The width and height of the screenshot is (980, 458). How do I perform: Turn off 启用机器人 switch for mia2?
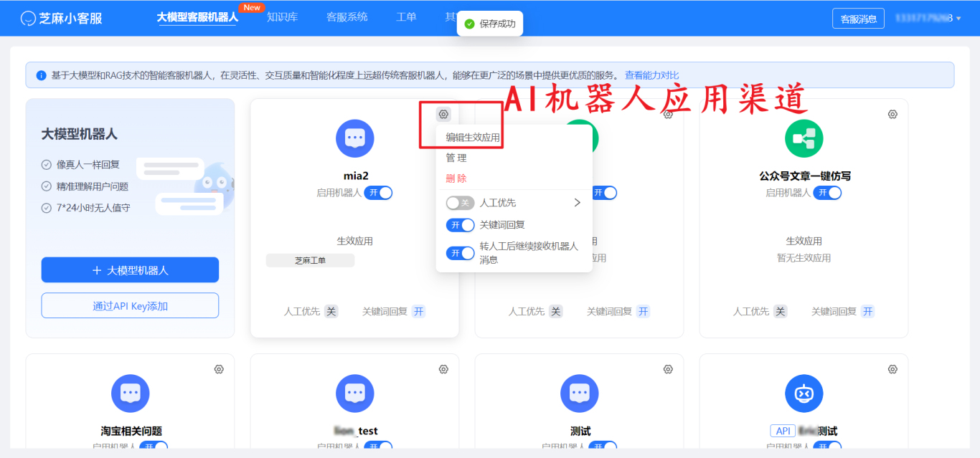pyautogui.click(x=379, y=192)
